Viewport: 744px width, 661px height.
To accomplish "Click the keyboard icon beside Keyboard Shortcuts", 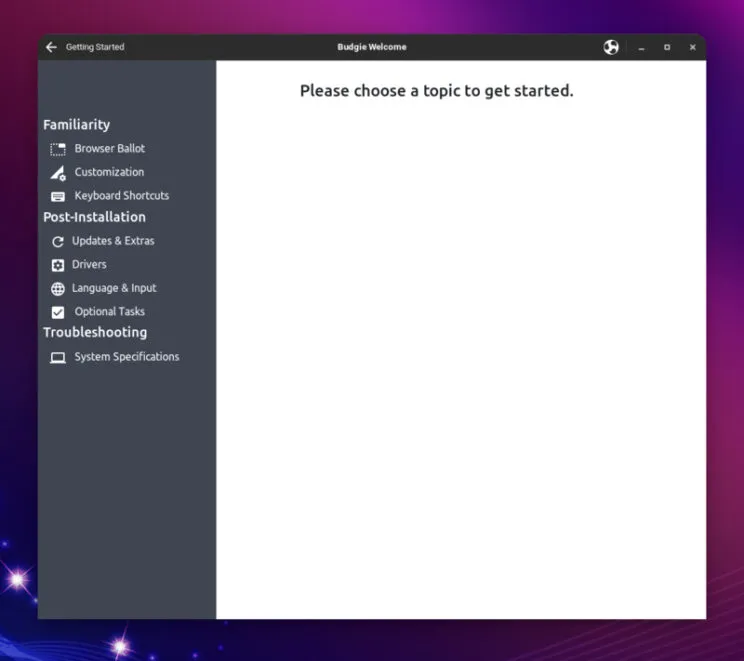I will coord(58,197).
